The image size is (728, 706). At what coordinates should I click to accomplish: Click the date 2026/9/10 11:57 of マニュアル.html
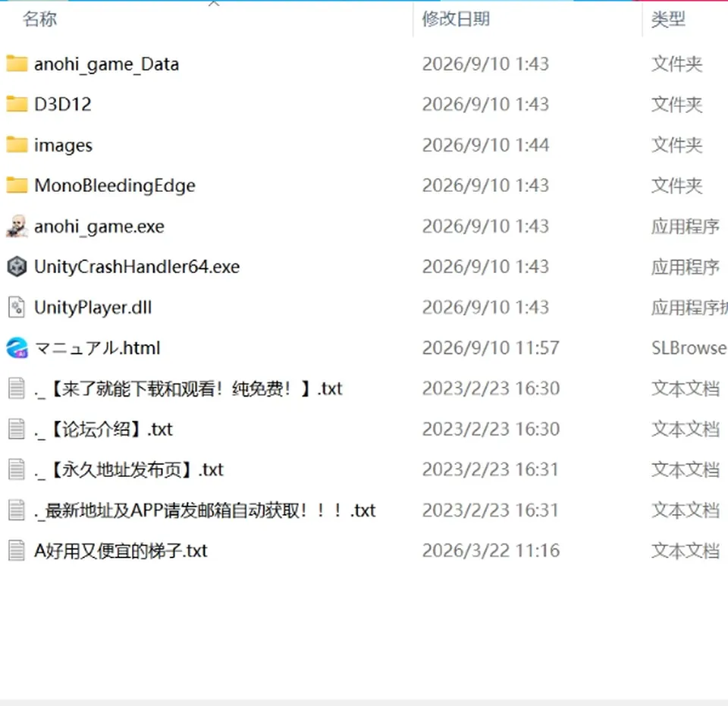pos(491,348)
